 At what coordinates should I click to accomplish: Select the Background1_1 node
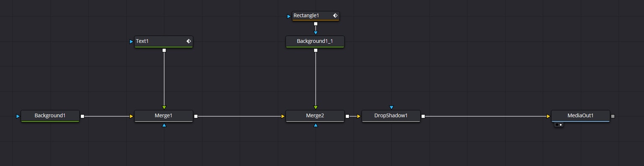coord(315,41)
